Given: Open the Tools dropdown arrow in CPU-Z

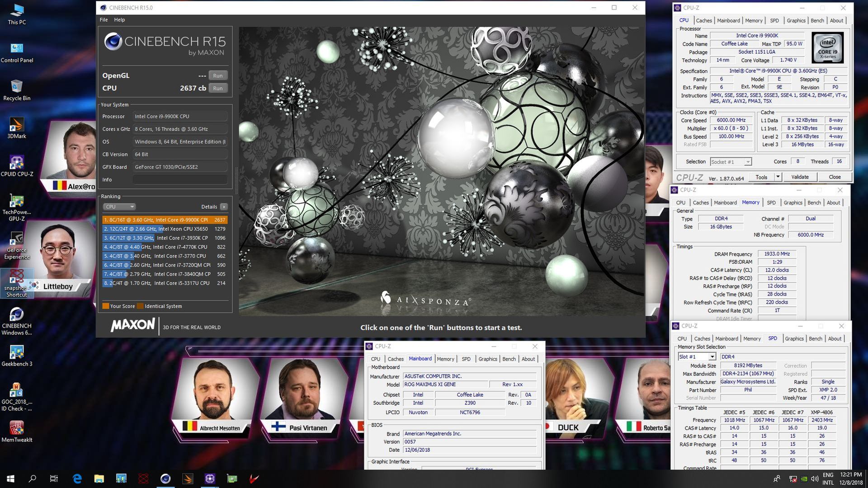Looking at the screenshot, I should click(x=778, y=177).
